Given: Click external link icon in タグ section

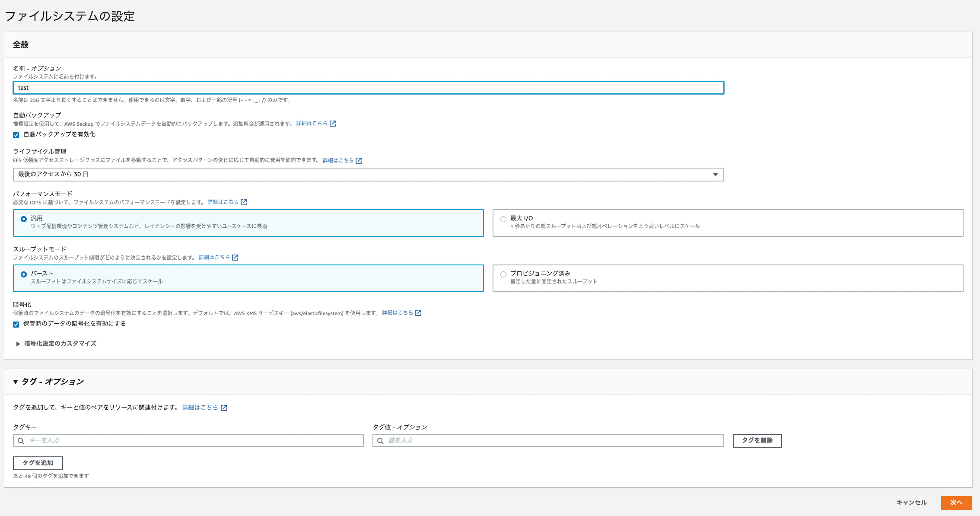Looking at the screenshot, I should coord(224,408).
